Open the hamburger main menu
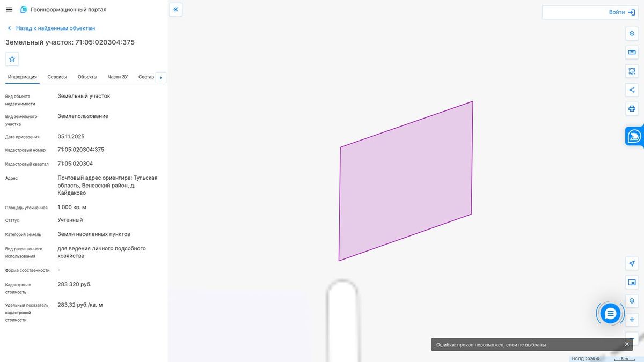Image resolution: width=644 pixels, height=362 pixels. (9, 10)
